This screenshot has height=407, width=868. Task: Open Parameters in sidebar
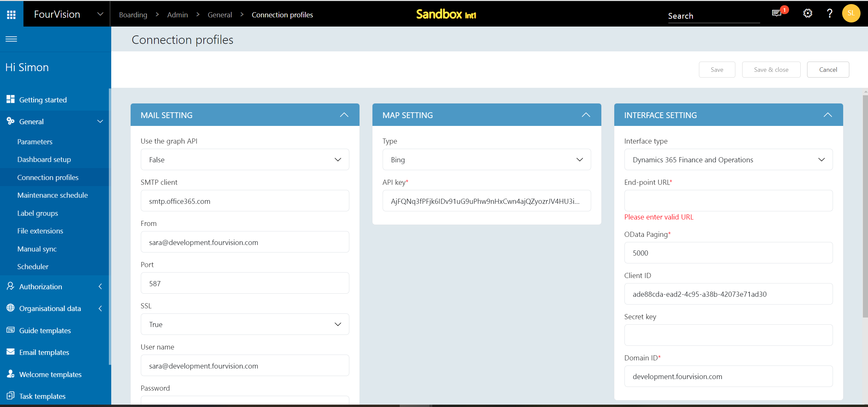click(x=35, y=142)
